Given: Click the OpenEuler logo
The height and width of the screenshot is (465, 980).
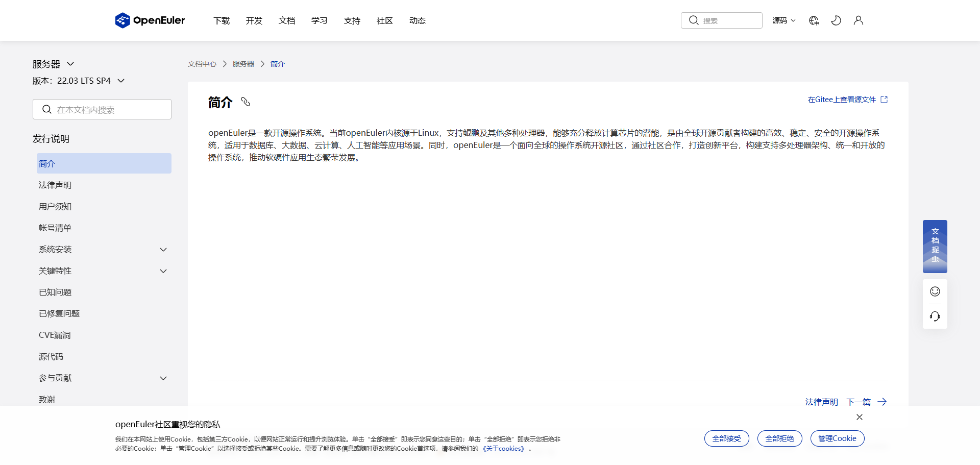Looking at the screenshot, I should point(150,20).
